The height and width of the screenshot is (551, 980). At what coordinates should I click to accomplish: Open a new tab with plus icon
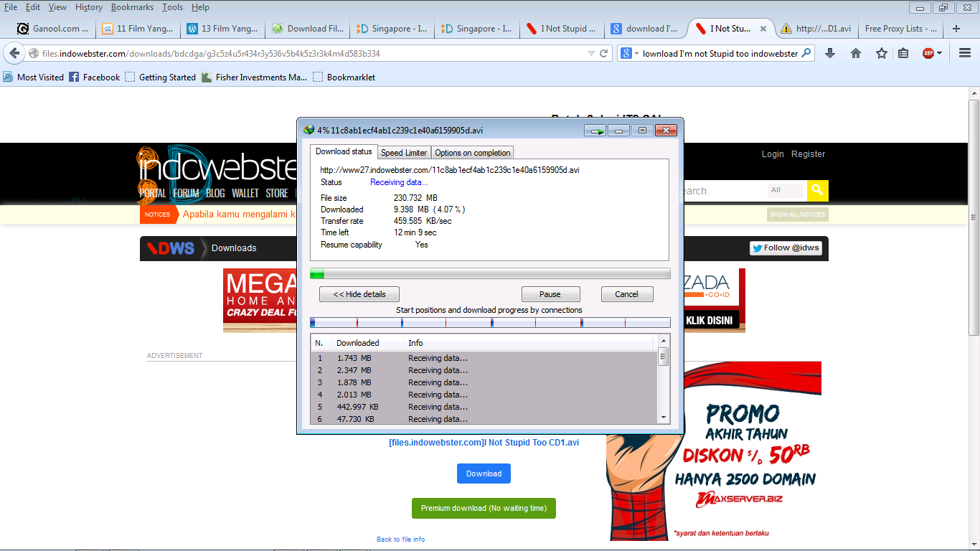point(956,29)
